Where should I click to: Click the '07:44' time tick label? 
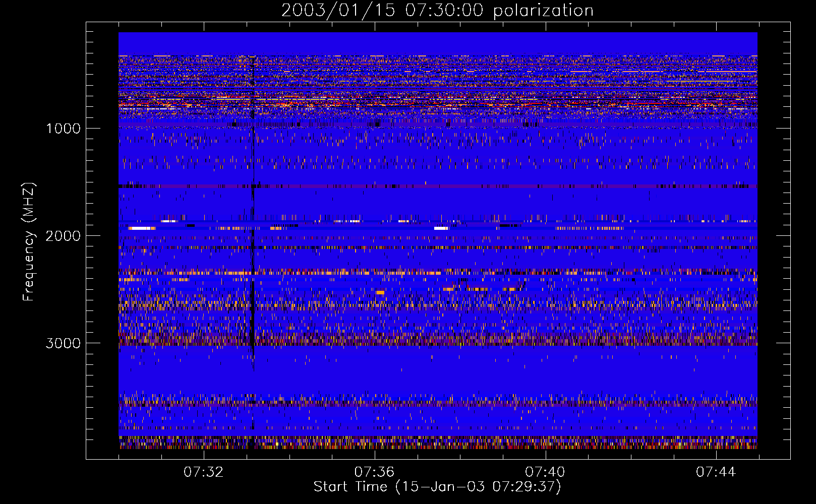(716, 472)
